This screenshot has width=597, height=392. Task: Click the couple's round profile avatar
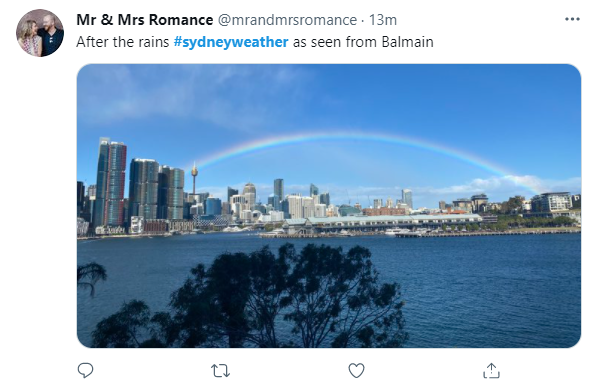40,33
